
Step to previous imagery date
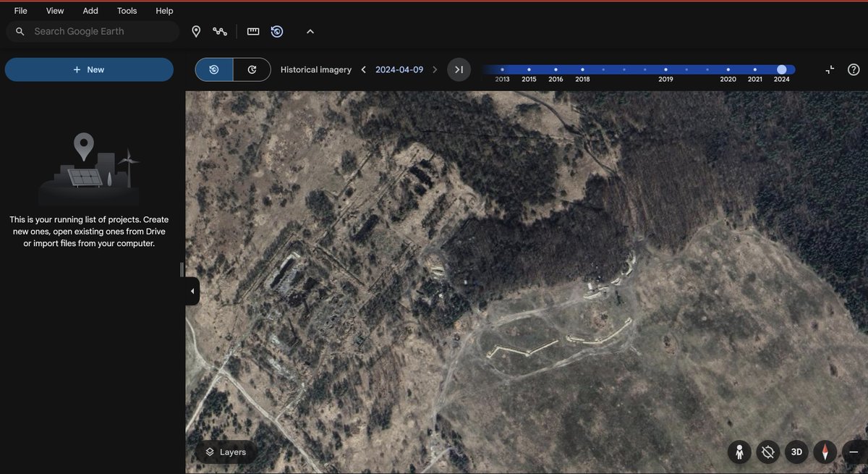tap(362, 69)
